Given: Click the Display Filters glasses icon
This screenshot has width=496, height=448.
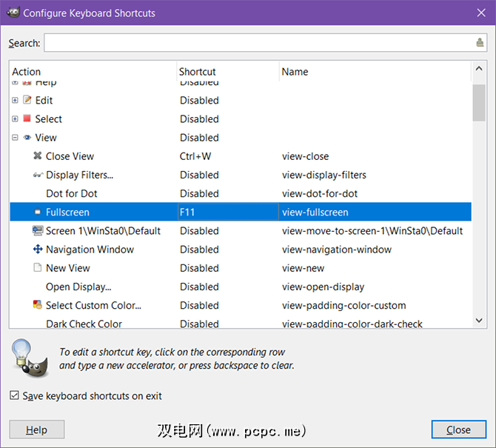Looking at the screenshot, I should pyautogui.click(x=38, y=175).
